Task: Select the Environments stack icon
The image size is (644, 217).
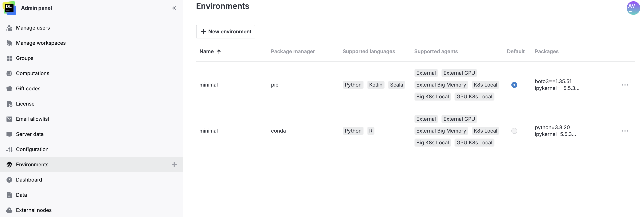Action: pyautogui.click(x=9, y=164)
